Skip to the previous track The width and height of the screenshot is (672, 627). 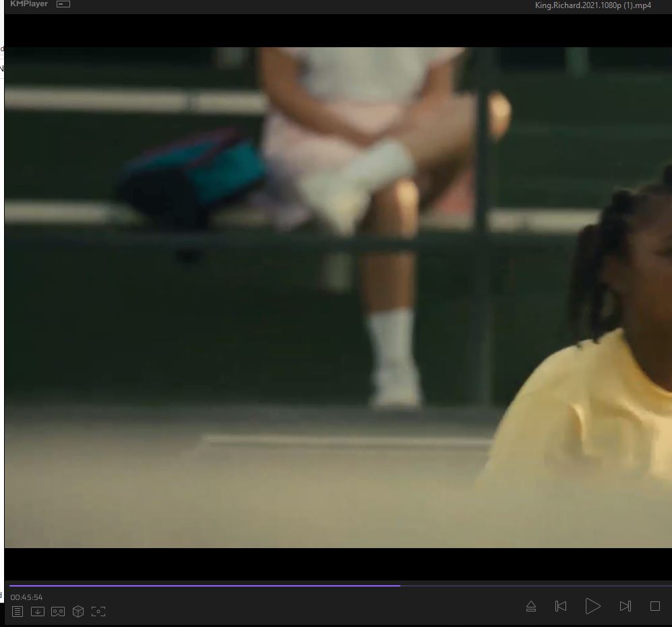(560, 606)
